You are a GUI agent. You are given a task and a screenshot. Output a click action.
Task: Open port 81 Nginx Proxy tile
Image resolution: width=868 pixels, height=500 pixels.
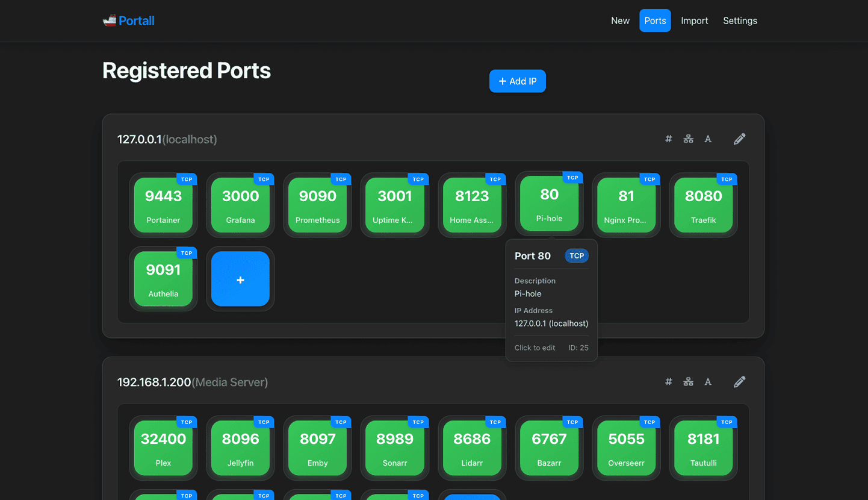[x=626, y=205]
